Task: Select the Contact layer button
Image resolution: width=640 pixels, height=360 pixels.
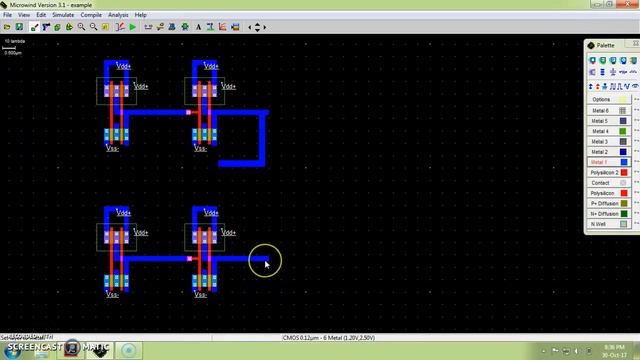Action: [x=609, y=183]
